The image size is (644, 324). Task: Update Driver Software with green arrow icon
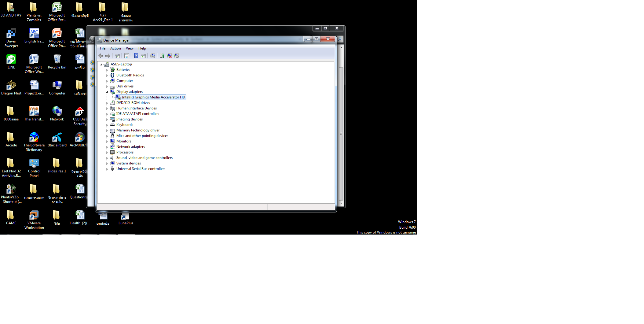coord(162,56)
